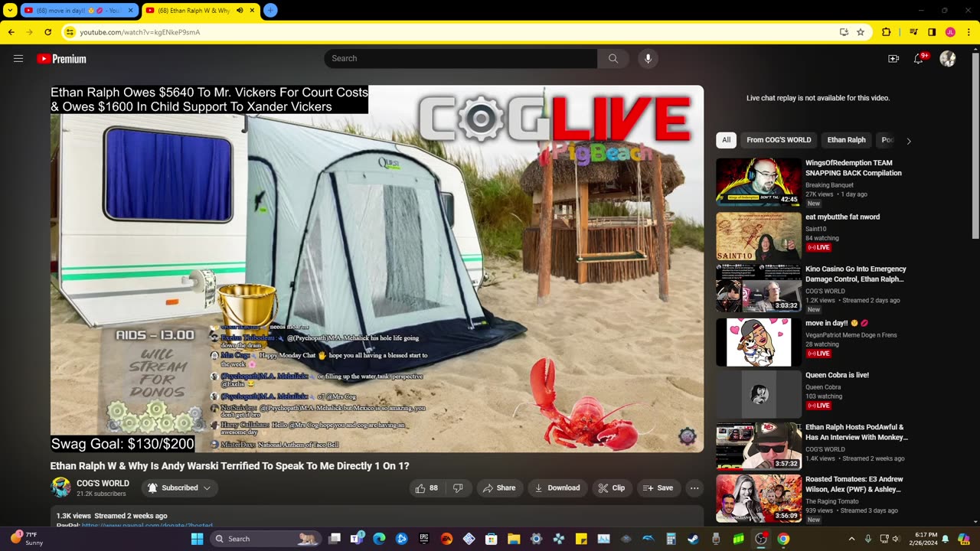Switch to the 'move in day!!' tab

coord(78,11)
